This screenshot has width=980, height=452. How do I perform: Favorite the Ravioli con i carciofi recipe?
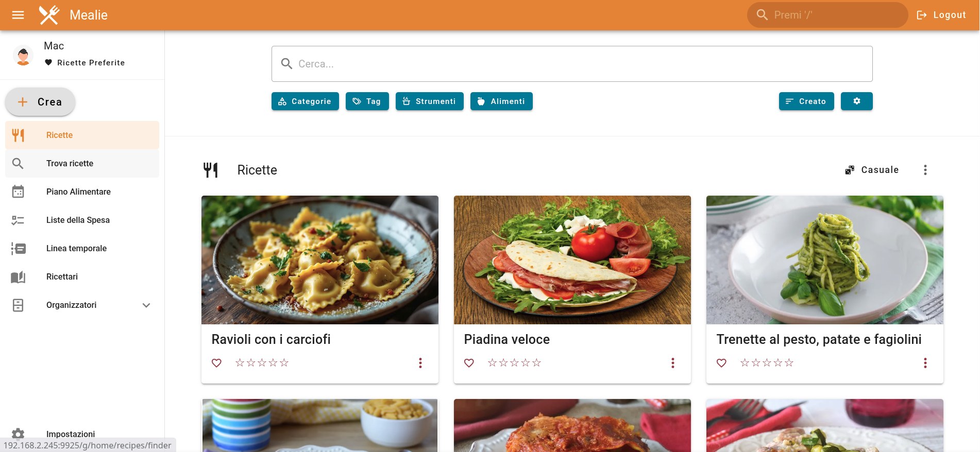point(216,362)
